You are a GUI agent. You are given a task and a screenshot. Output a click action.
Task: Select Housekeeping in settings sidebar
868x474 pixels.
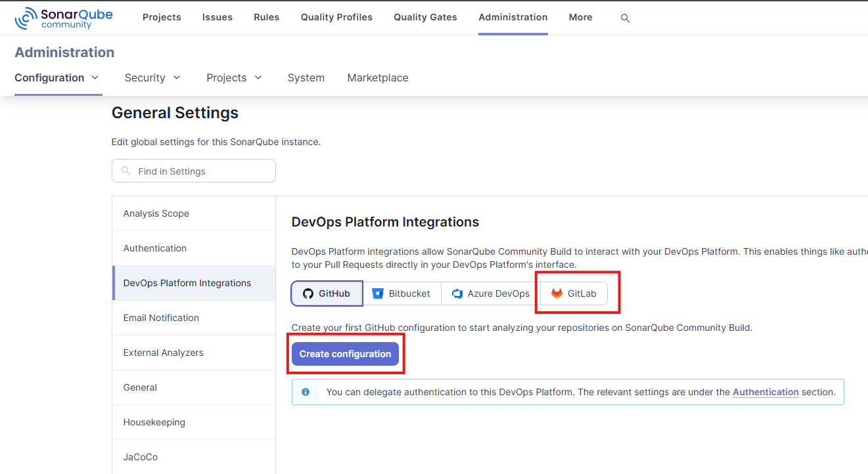coord(194,422)
